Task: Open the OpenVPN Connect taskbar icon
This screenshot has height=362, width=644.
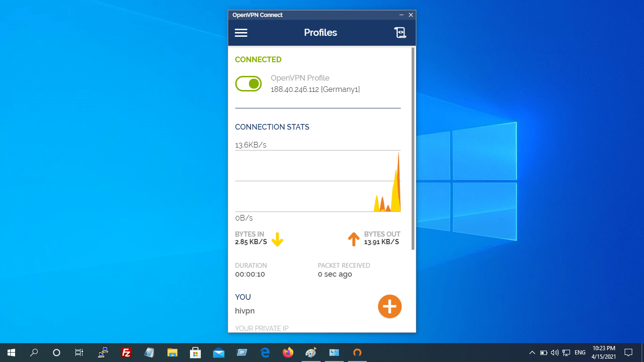Action: [x=357, y=353]
